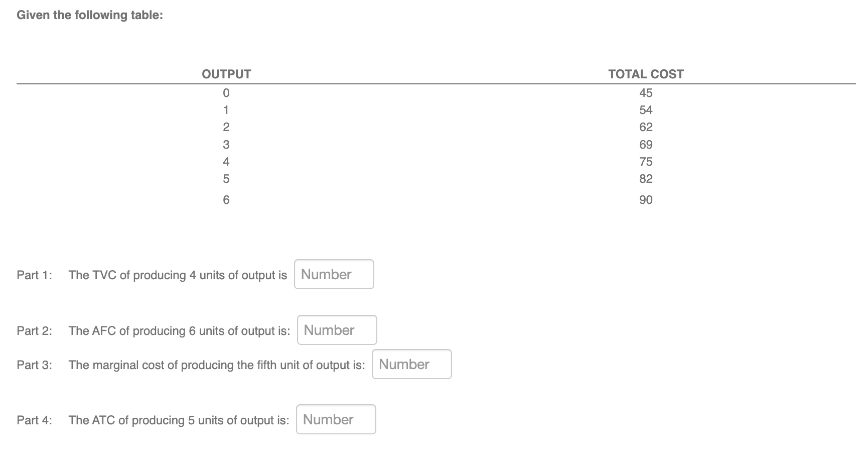Select the TOTAL COST column header
The height and width of the screenshot is (466, 868).
click(x=645, y=74)
